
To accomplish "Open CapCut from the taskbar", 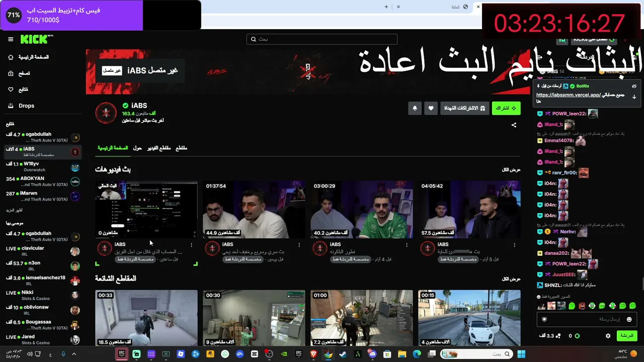I will [255, 354].
